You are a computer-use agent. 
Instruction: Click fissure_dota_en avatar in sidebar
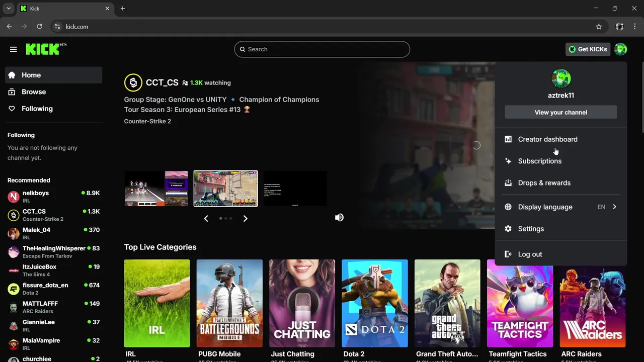click(x=14, y=289)
